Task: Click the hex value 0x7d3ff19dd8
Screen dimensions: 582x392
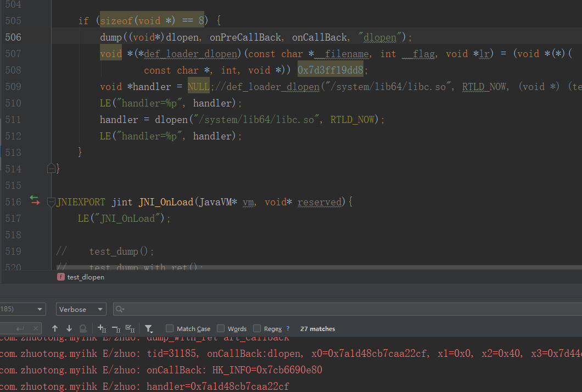Action: tap(331, 70)
